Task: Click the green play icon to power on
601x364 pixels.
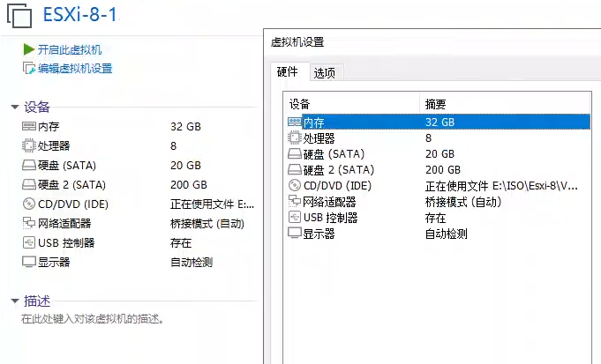Action: point(29,49)
